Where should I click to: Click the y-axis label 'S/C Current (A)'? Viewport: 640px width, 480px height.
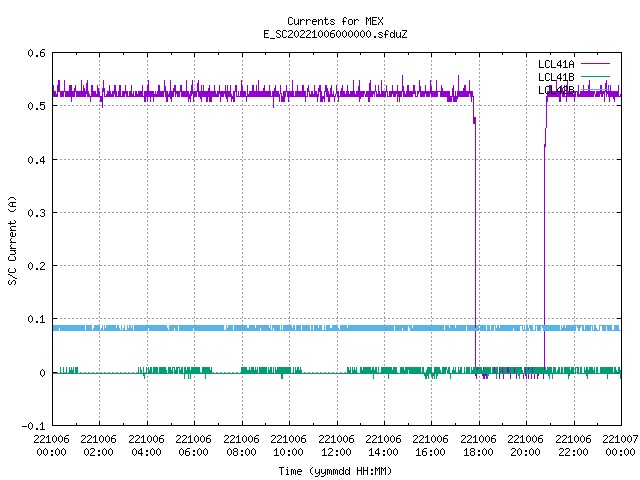(12, 241)
